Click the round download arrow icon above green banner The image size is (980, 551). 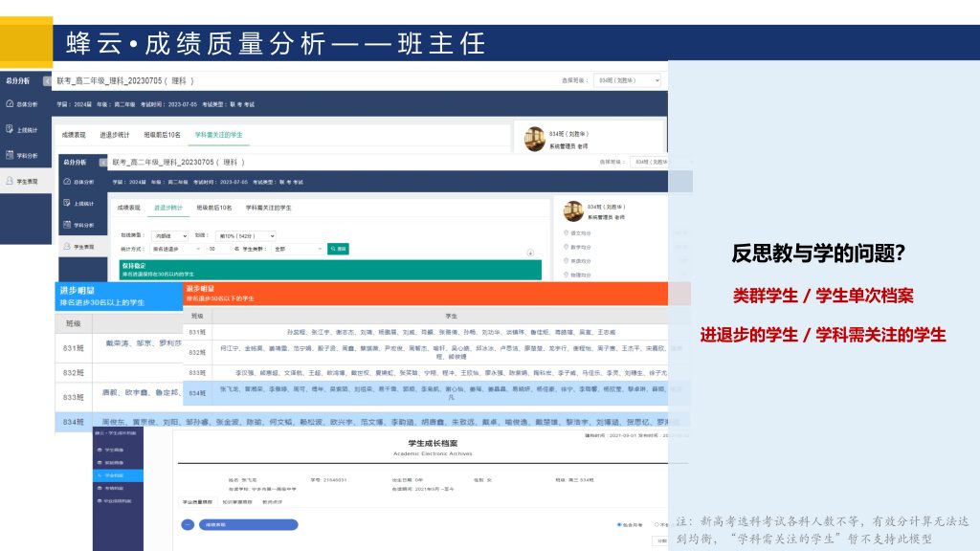[x=531, y=253]
